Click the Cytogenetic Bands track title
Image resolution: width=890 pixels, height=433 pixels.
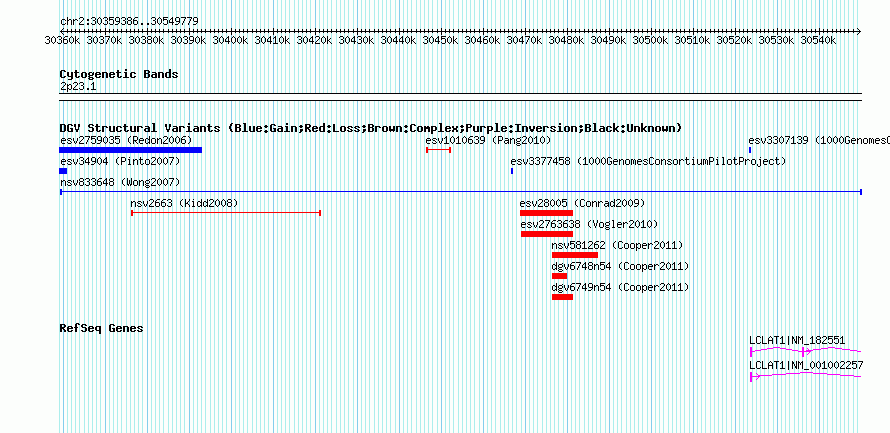pyautogui.click(x=119, y=74)
